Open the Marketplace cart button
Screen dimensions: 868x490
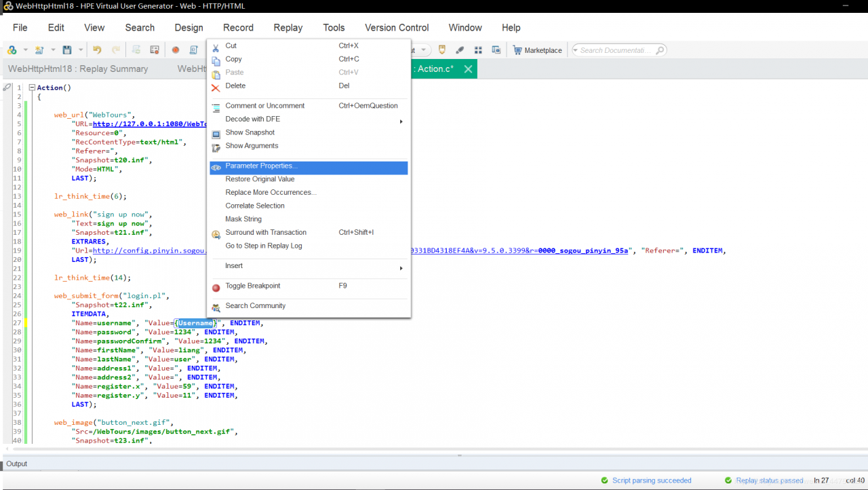(538, 50)
